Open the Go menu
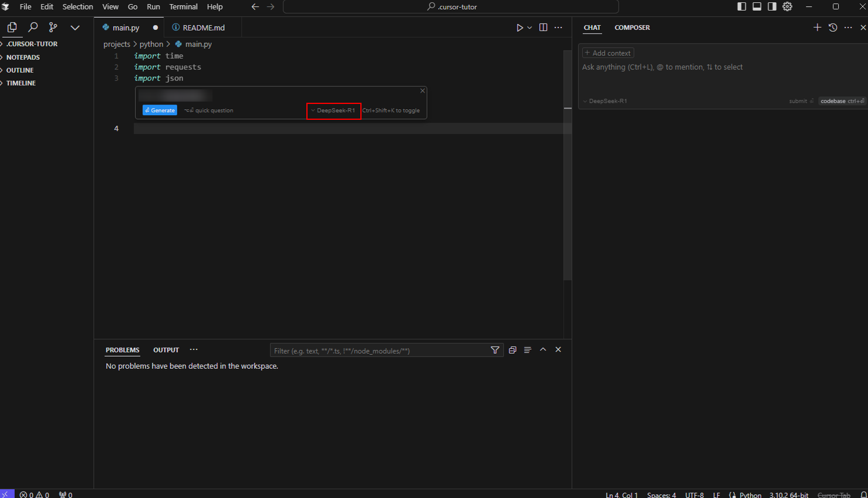 (x=133, y=7)
